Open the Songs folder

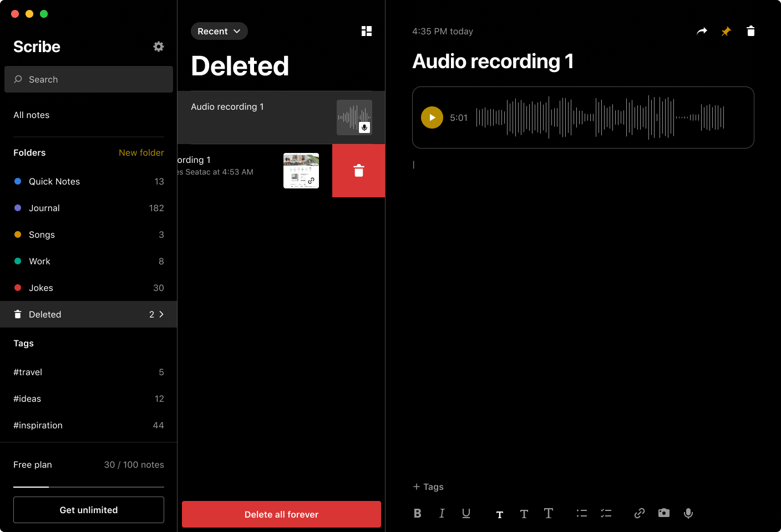pos(89,234)
